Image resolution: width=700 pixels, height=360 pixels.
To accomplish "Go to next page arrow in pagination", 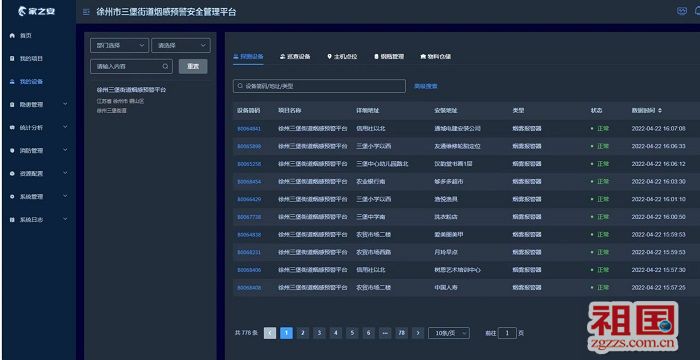I will (x=418, y=333).
